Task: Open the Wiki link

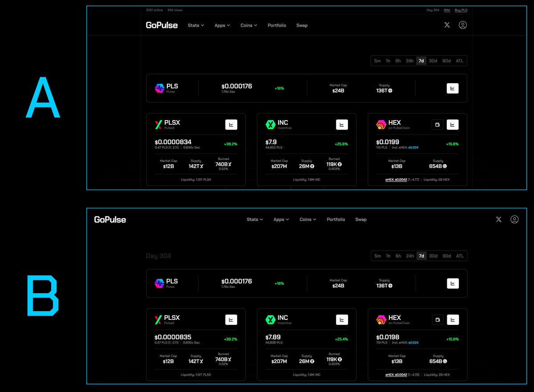Action: (447, 10)
